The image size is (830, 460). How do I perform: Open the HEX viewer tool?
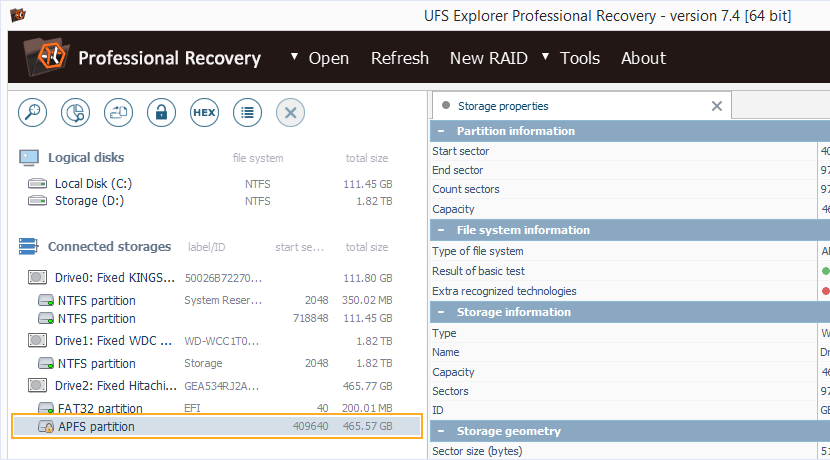pyautogui.click(x=204, y=113)
